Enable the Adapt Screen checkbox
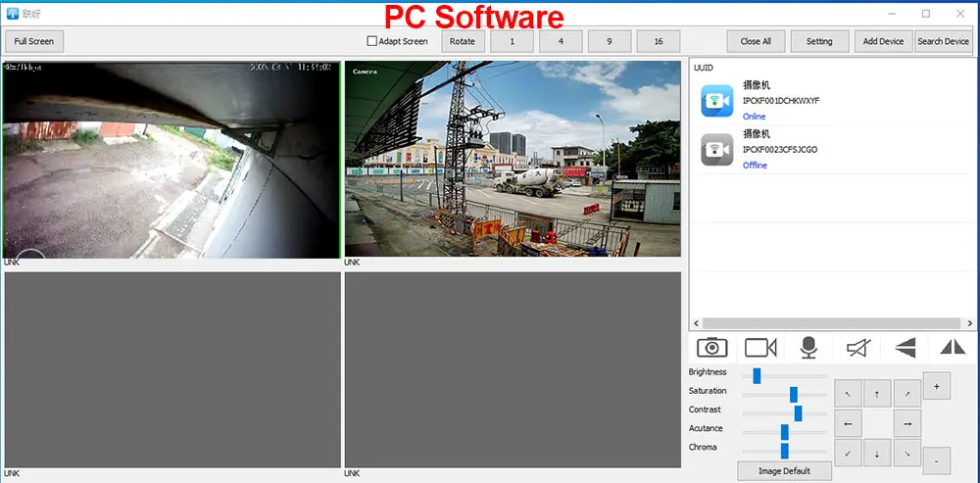This screenshot has width=980, height=483. [x=372, y=41]
